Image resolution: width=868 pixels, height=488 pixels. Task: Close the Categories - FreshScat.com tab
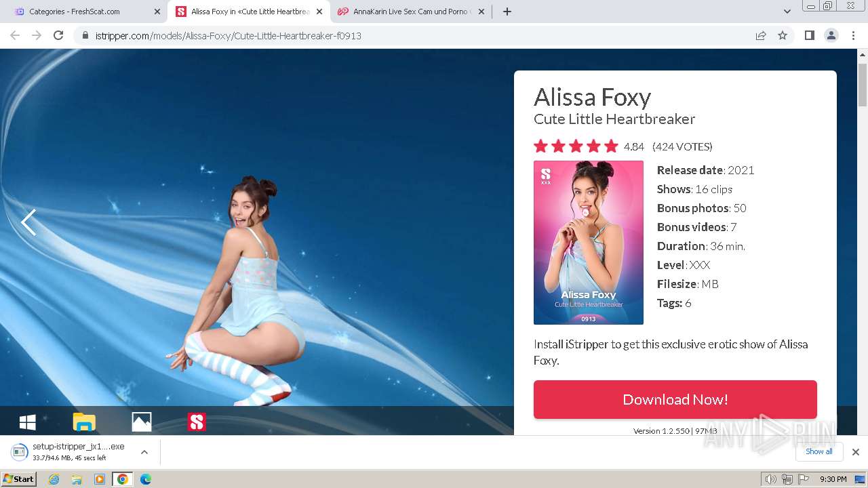coord(157,12)
